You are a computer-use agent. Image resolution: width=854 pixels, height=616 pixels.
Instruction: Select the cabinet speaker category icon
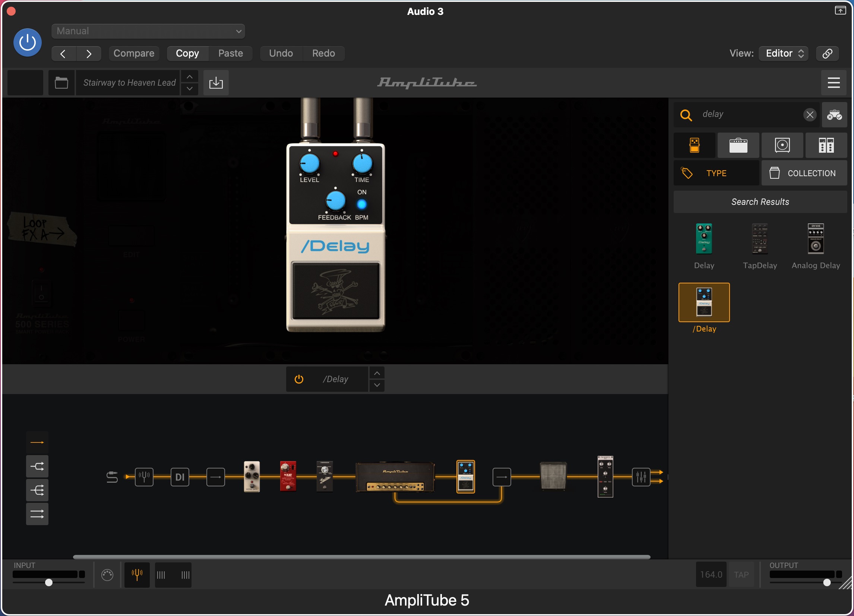pos(782,145)
